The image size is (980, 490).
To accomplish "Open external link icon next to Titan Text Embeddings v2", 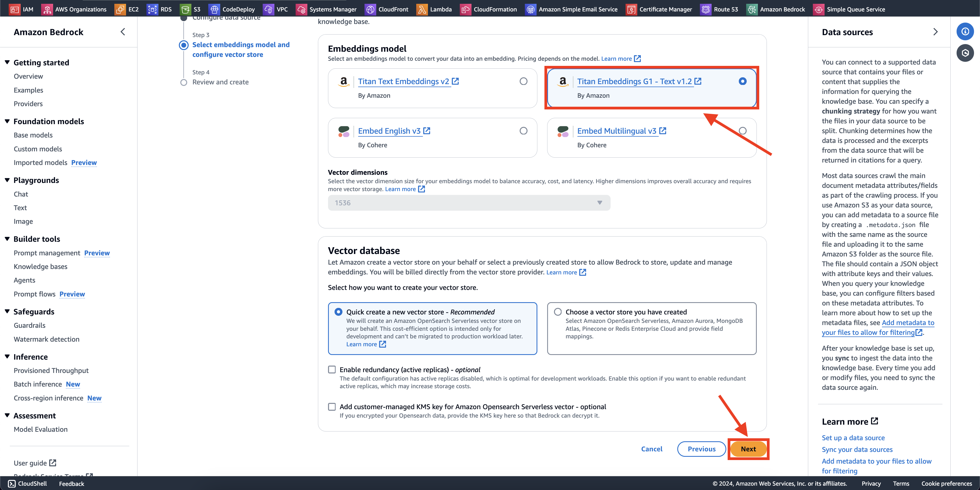I will point(455,81).
